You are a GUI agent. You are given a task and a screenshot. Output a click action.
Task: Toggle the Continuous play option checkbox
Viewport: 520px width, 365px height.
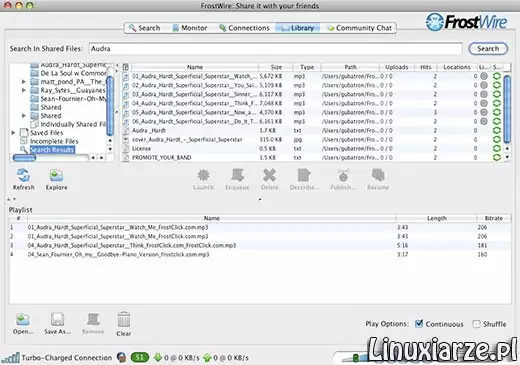pos(419,324)
